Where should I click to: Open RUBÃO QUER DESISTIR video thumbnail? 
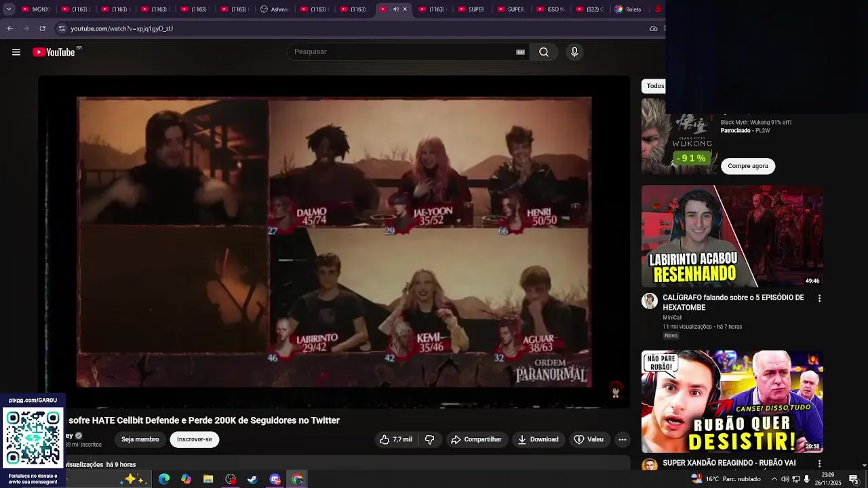(732, 401)
